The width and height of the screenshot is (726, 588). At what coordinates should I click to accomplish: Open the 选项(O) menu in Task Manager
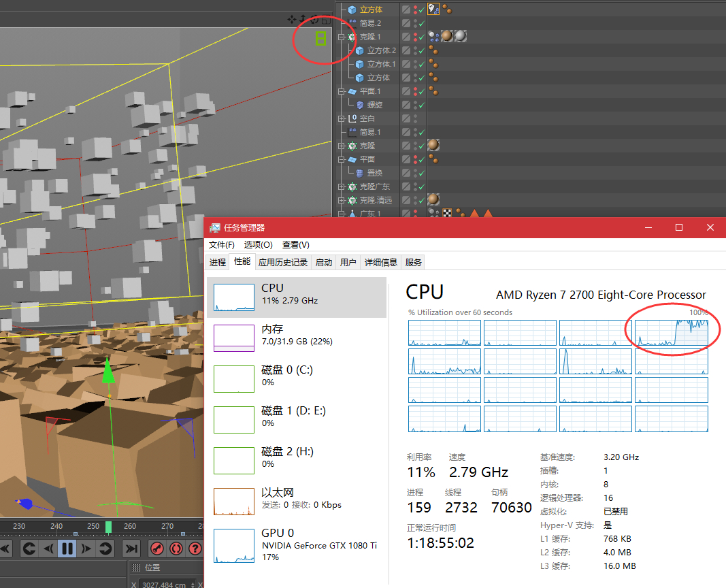coord(258,245)
